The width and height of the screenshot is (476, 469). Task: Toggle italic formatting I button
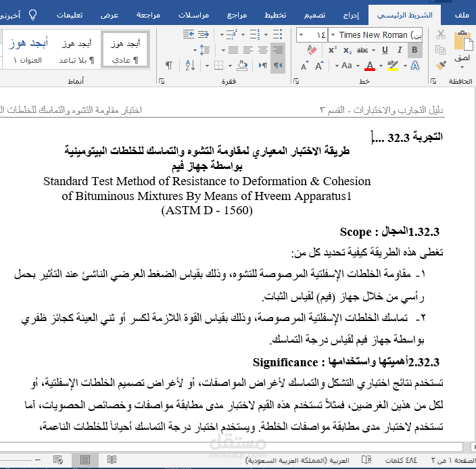(x=400, y=50)
